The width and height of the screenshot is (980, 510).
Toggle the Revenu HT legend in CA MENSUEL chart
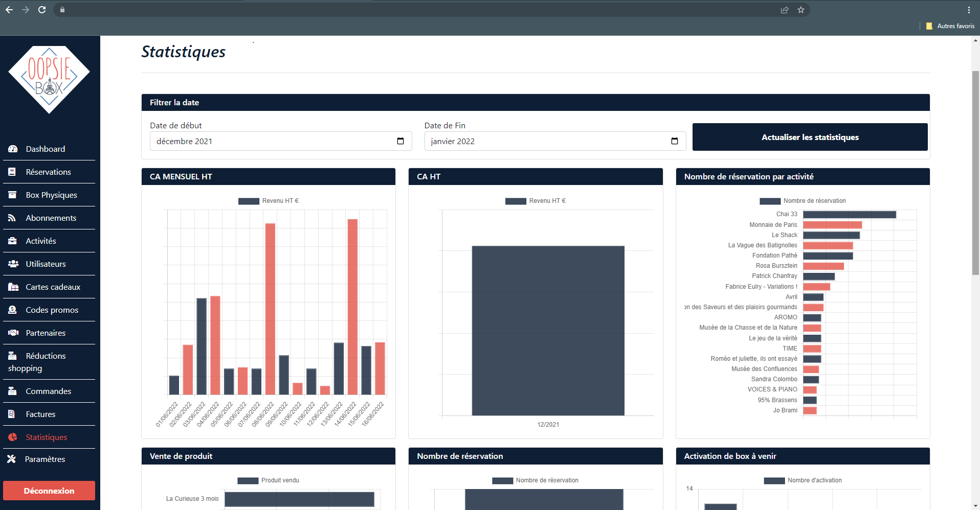pyautogui.click(x=249, y=201)
